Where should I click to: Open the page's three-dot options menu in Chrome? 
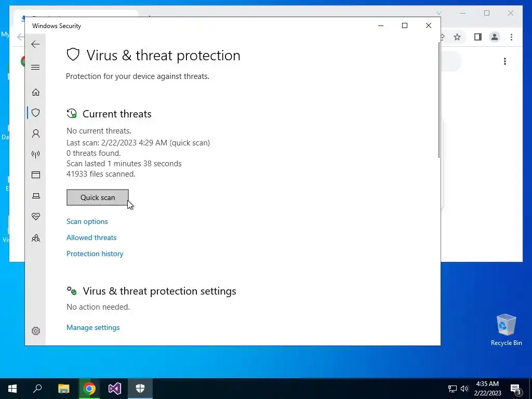point(505,61)
